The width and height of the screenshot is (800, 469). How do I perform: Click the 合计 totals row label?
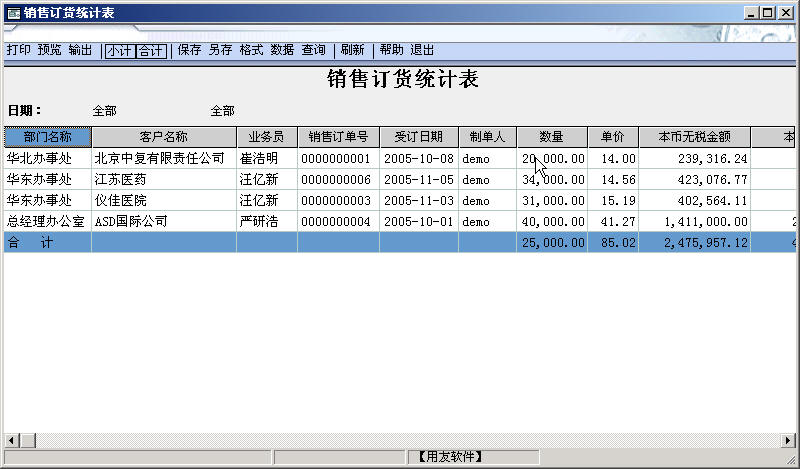pyautogui.click(x=47, y=242)
